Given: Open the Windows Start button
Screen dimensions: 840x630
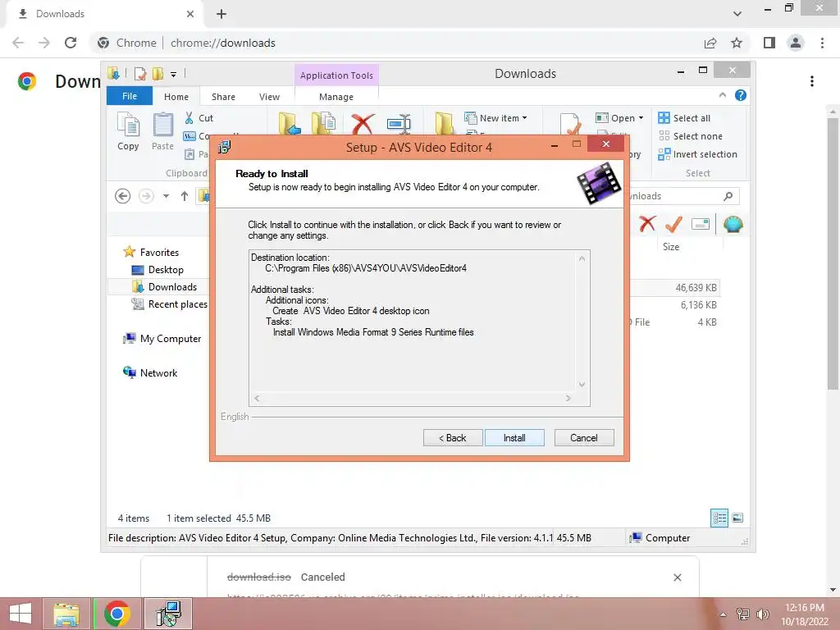Looking at the screenshot, I should tap(21, 614).
